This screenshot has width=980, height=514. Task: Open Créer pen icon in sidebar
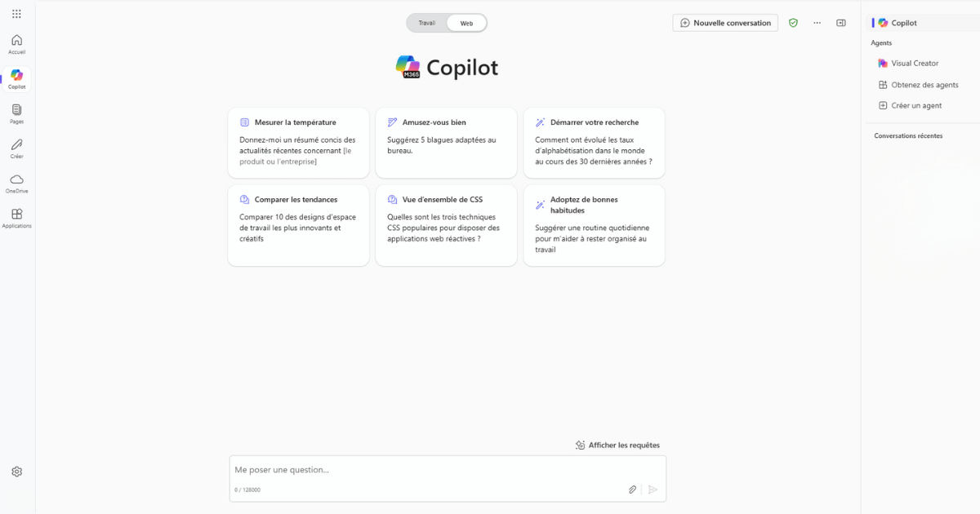[x=16, y=148]
